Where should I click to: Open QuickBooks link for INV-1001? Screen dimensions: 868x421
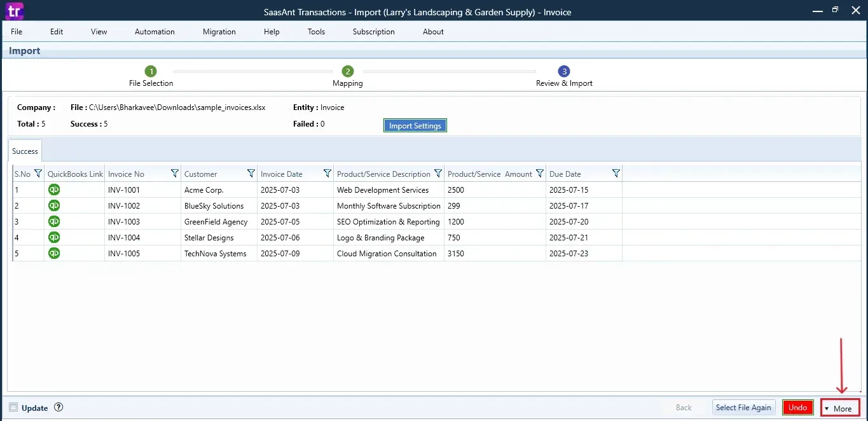[x=54, y=190]
